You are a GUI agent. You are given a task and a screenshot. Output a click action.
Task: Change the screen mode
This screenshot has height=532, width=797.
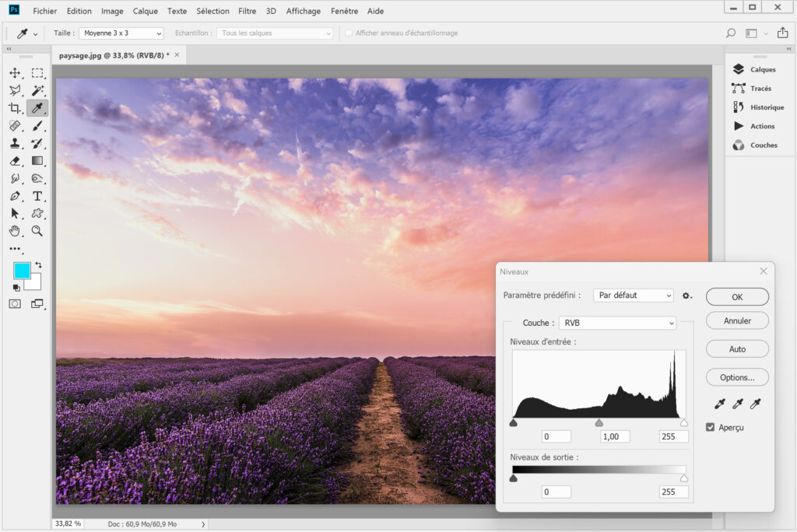click(x=37, y=304)
